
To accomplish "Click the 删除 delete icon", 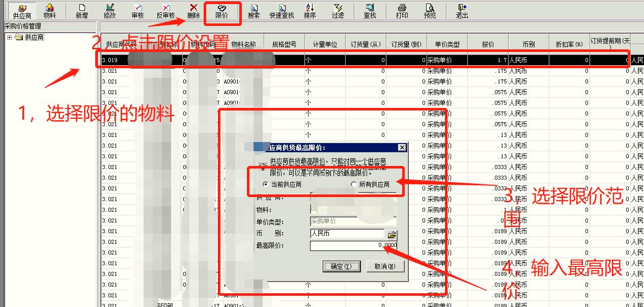I will coord(192,9).
